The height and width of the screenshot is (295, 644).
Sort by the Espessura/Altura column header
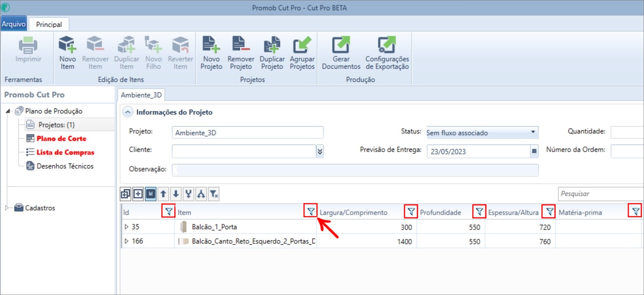[513, 212]
